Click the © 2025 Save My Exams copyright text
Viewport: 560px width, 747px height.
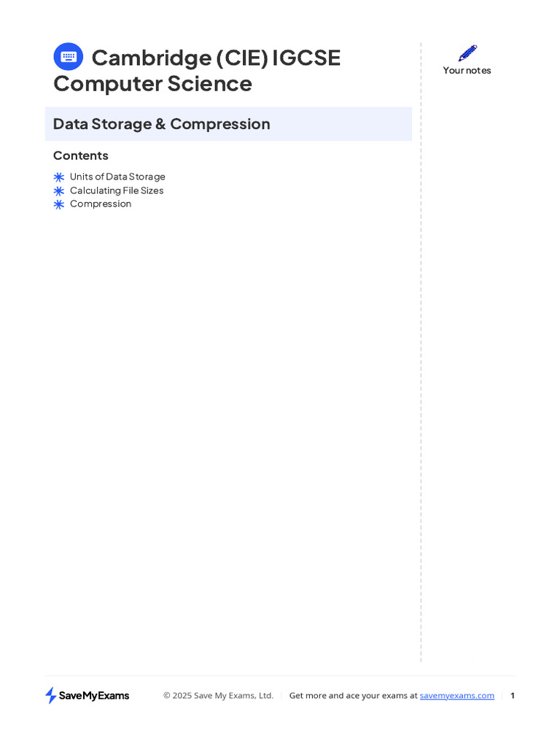point(218,695)
